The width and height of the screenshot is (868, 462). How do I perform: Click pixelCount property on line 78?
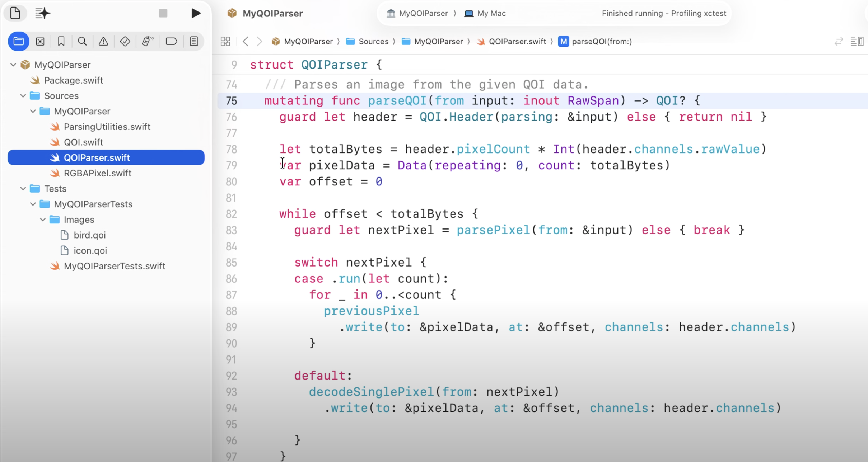pos(493,149)
